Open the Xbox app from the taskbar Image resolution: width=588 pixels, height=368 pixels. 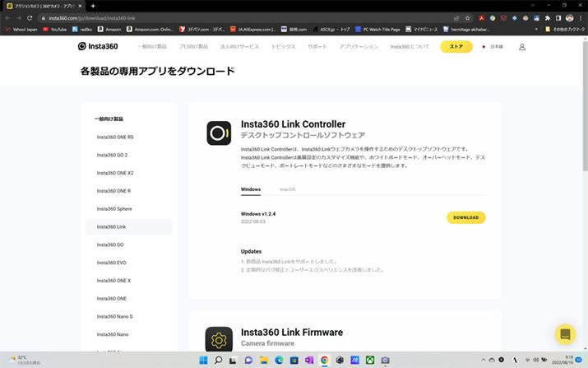[370, 361]
